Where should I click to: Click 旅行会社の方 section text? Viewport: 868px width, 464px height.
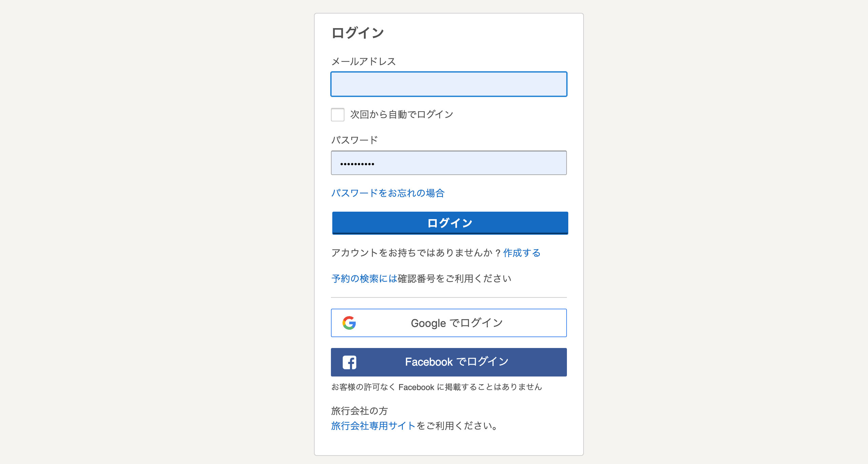click(x=360, y=411)
